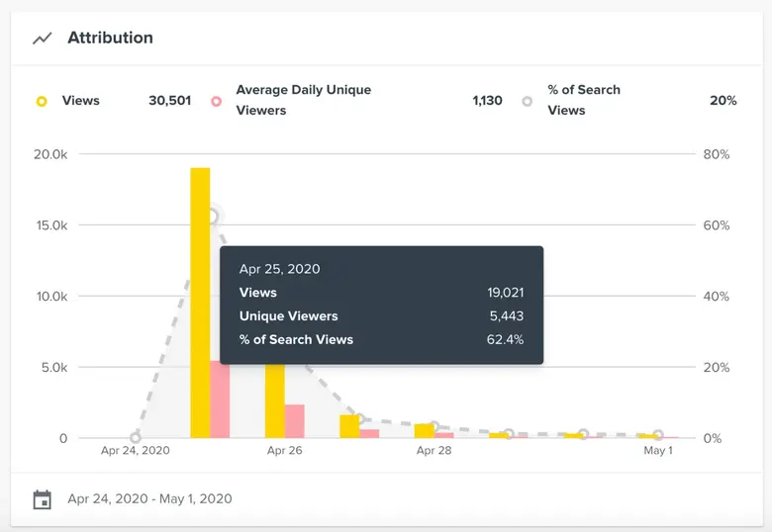Screen dimensions: 772x532
Task: Click the Search Views data point above May 1
Action: click(657, 435)
